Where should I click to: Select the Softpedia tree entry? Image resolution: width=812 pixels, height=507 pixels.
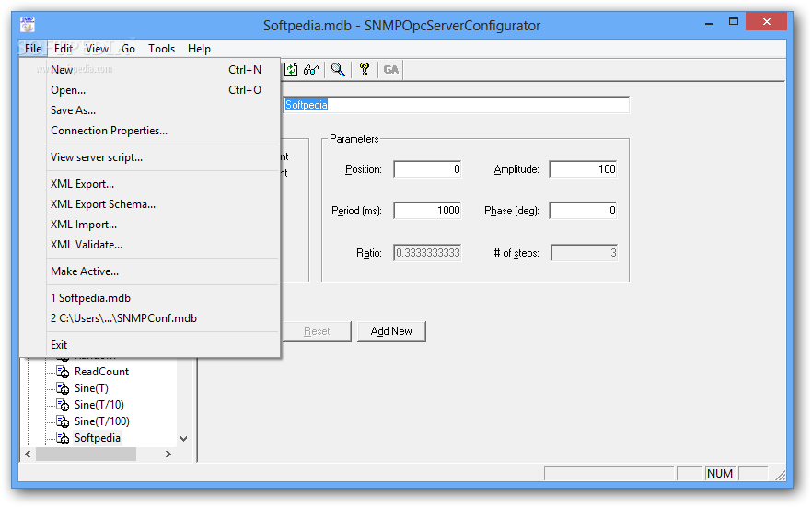click(x=98, y=438)
